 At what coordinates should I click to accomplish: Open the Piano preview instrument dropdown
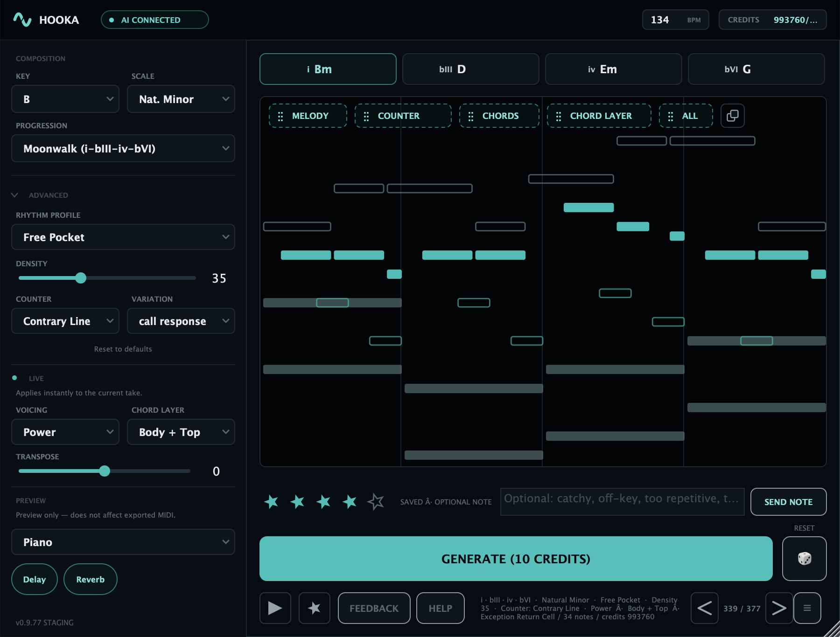coord(123,542)
